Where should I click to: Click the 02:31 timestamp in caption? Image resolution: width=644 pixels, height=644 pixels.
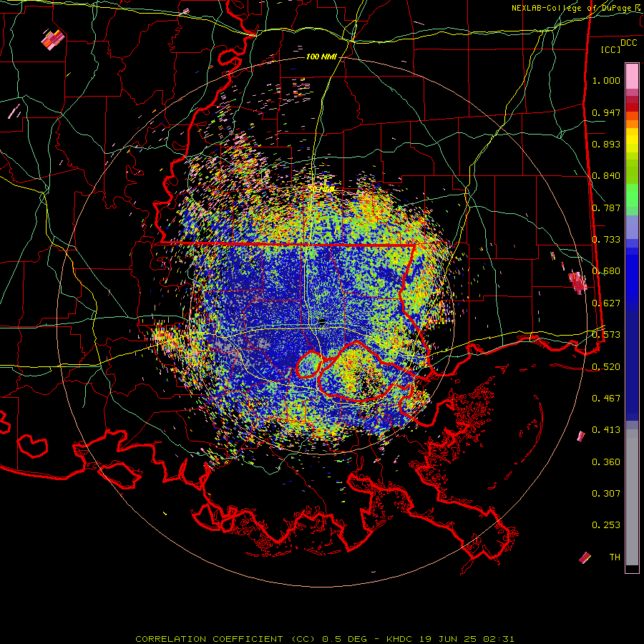(x=498, y=639)
